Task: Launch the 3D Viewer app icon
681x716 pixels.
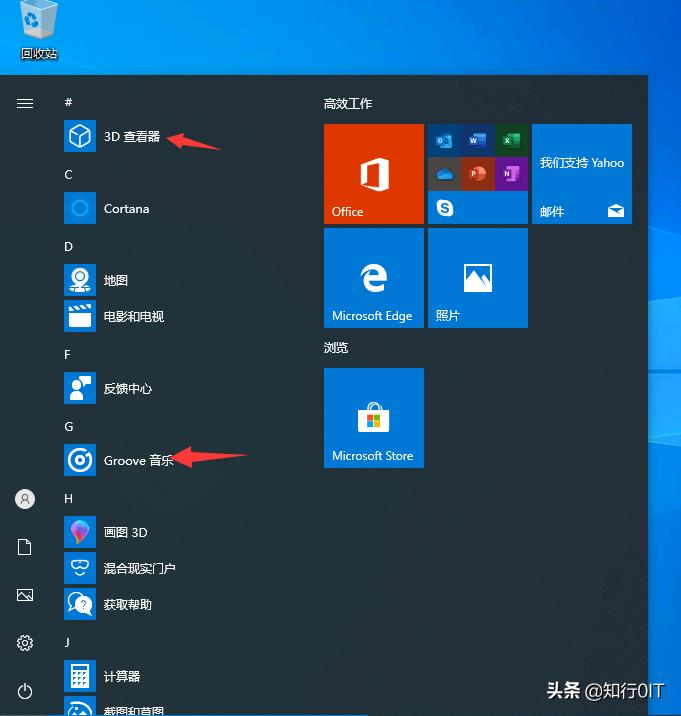Action: pos(80,136)
